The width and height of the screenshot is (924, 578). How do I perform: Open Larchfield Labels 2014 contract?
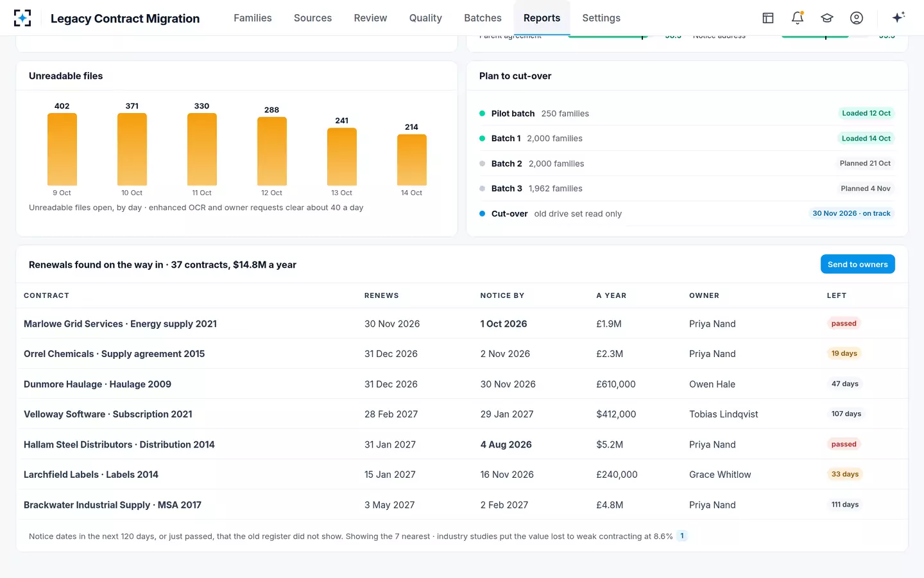[462, 475]
